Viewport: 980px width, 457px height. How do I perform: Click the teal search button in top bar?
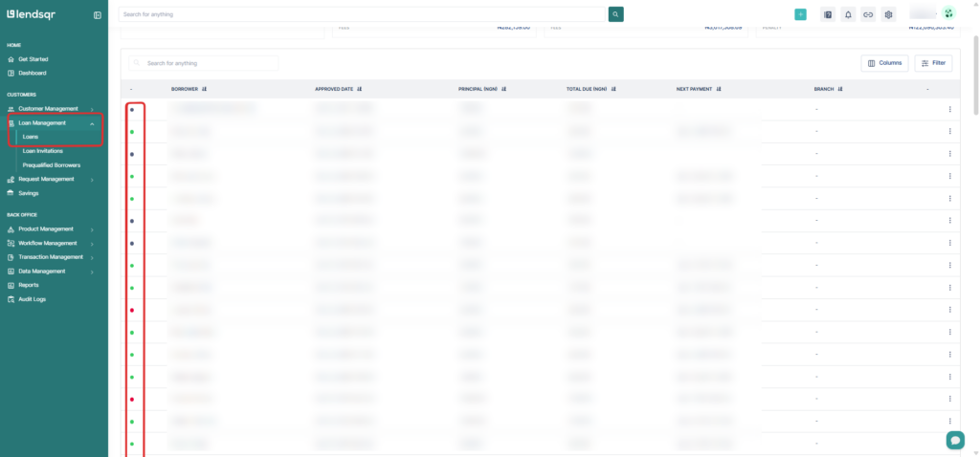click(615, 14)
